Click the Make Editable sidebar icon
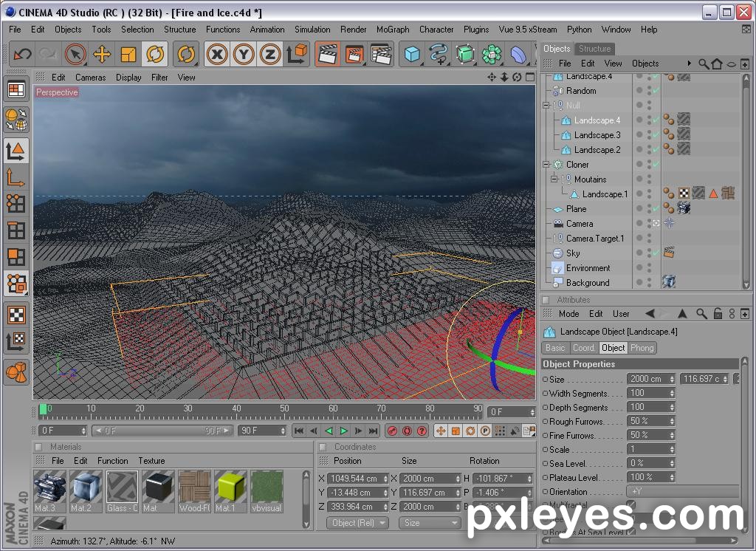Image resolution: width=756 pixels, height=551 pixels. [x=16, y=119]
